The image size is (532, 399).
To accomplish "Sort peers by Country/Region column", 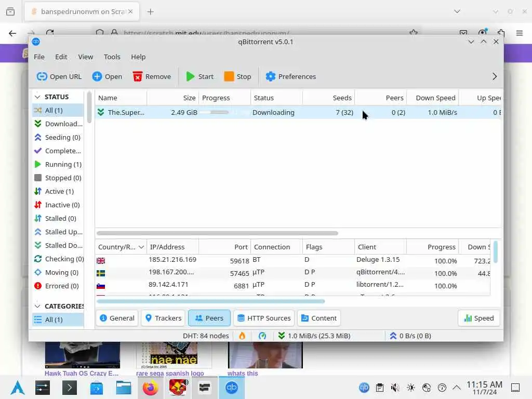I will (x=121, y=247).
